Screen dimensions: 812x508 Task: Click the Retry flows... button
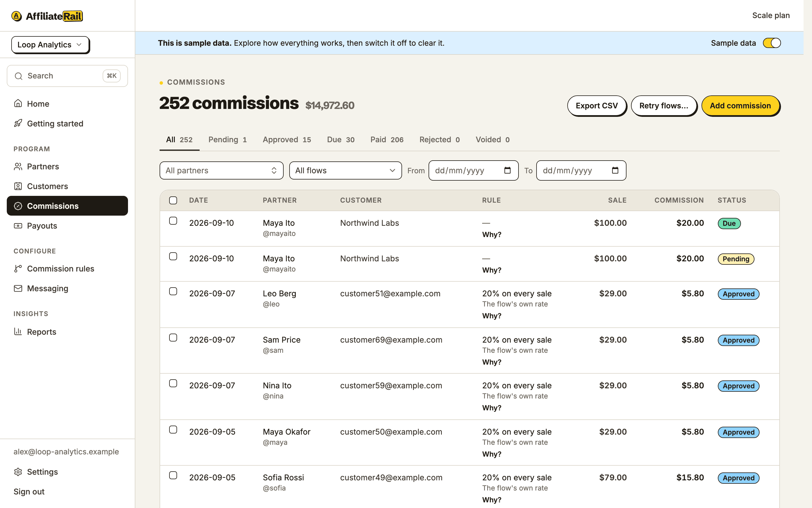coord(664,106)
